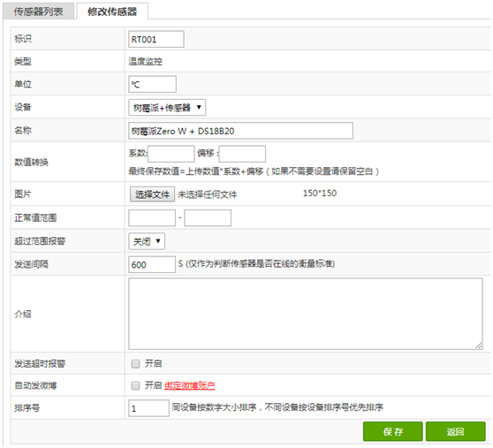Click the 发送间隔 field showing 600
Image resolution: width=493 pixels, height=448 pixels.
coord(152,264)
